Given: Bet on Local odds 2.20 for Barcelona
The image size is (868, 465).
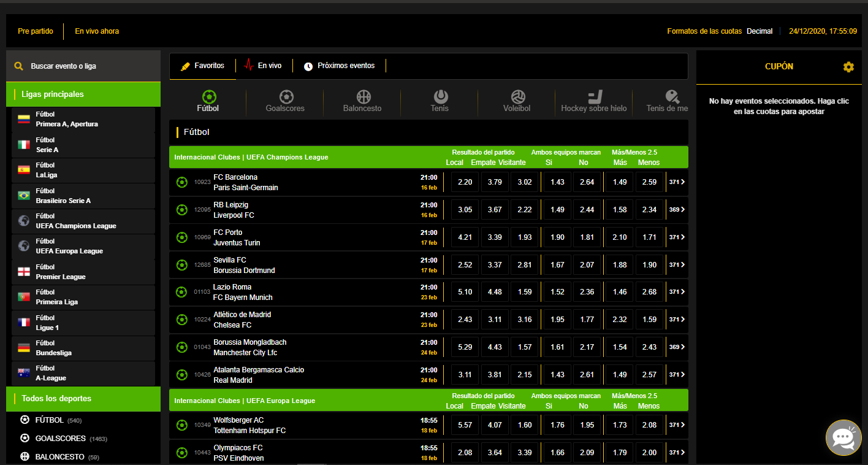Looking at the screenshot, I should pos(465,182).
